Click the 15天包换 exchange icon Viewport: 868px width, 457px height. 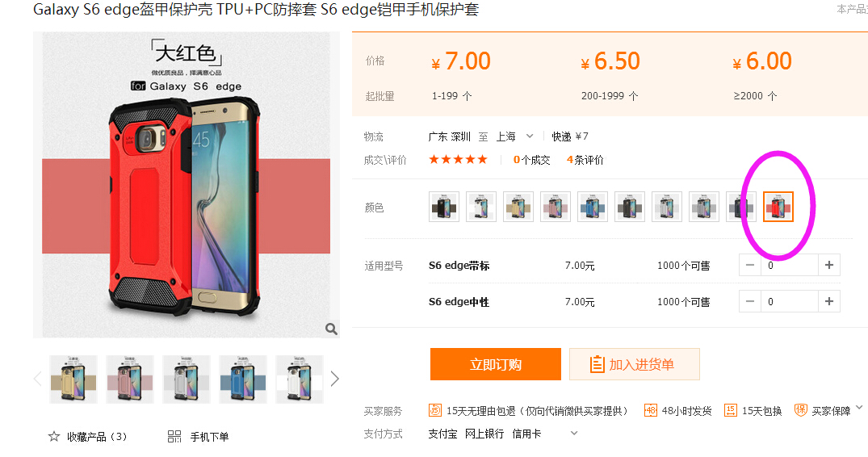731,410
